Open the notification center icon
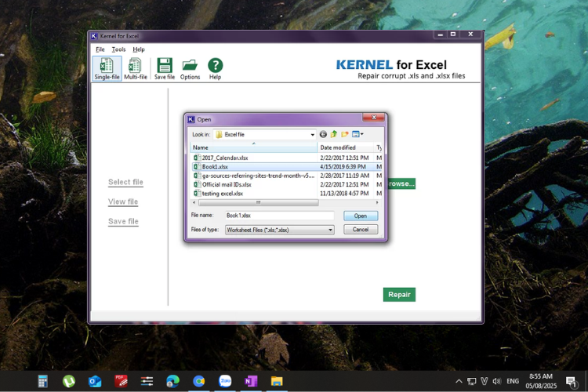Viewport: 588px width, 392px height. tap(571, 382)
